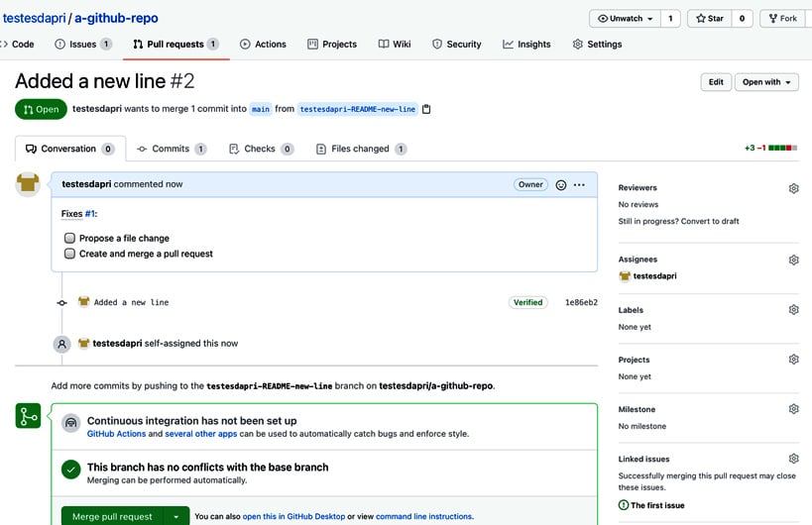Copy the branch name using clipboard icon
Viewport: 812px width, 525px height.
pos(426,109)
